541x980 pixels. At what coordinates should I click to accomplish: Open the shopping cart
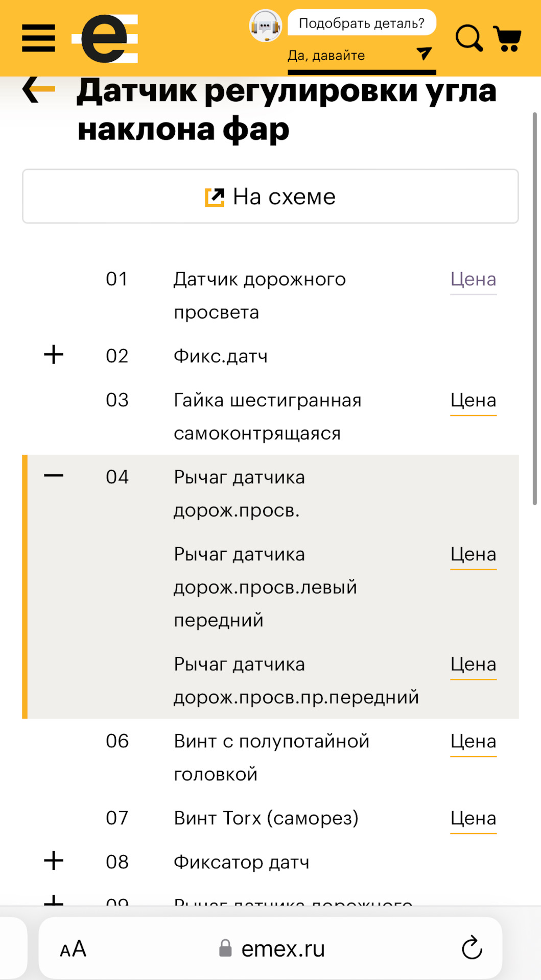[507, 38]
